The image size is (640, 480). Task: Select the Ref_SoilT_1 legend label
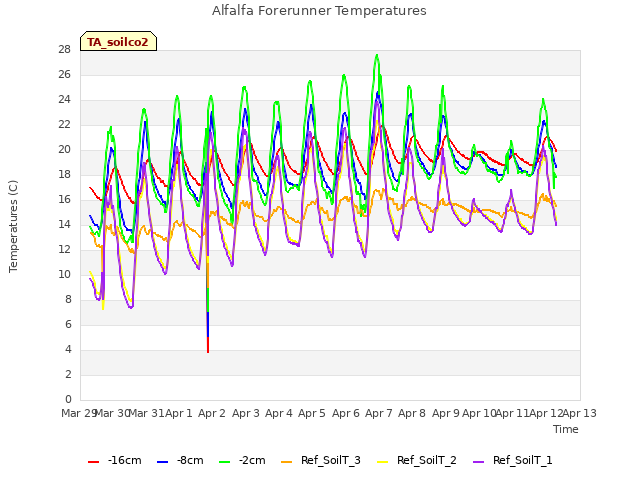(x=522, y=460)
